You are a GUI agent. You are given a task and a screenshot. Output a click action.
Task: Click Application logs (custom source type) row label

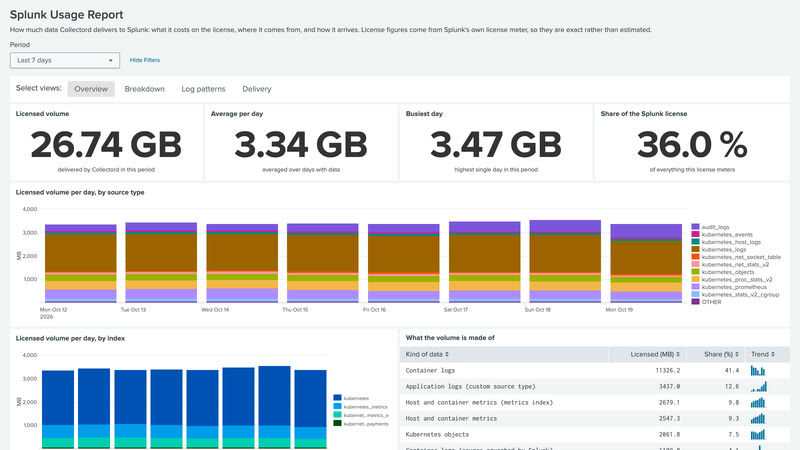(x=470, y=386)
